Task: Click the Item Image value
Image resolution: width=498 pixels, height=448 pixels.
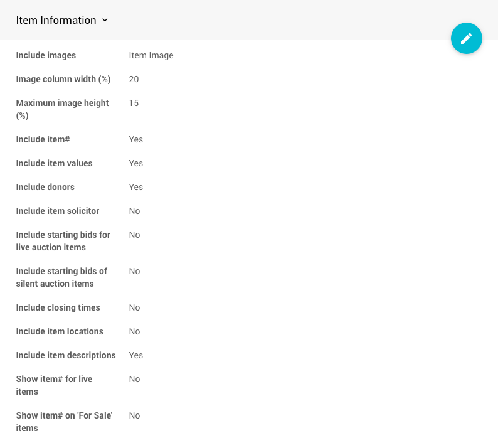Action: pyautogui.click(x=151, y=55)
